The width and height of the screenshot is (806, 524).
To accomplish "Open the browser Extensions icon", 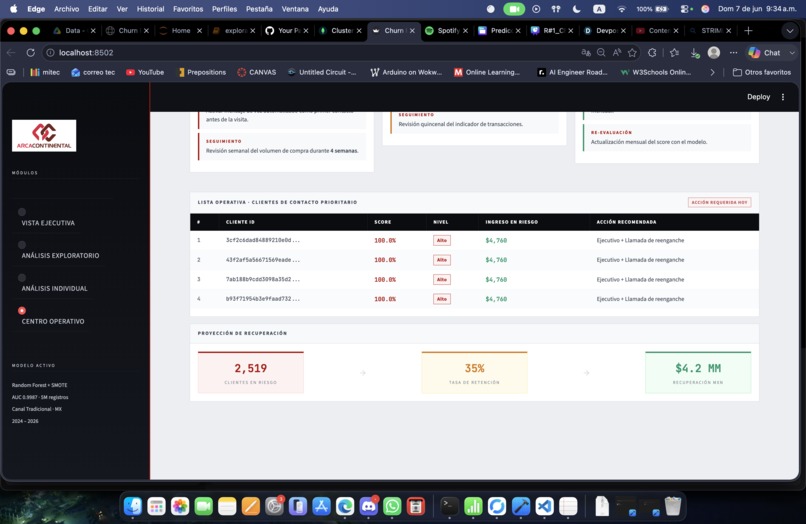I will click(x=652, y=52).
